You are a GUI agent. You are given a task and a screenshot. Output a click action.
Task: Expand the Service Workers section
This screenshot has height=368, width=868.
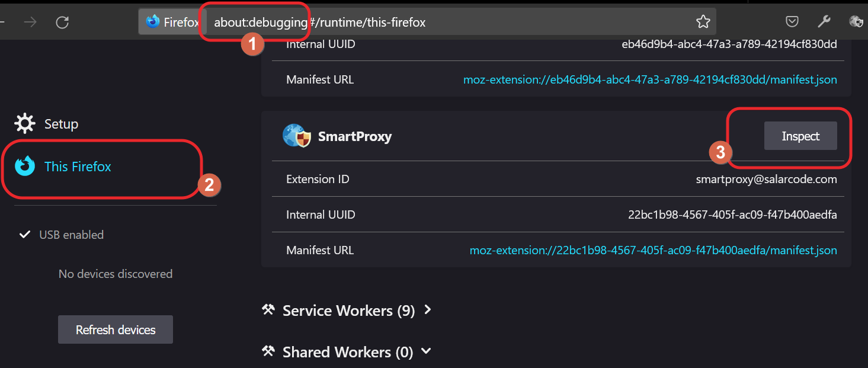pyautogui.click(x=428, y=310)
